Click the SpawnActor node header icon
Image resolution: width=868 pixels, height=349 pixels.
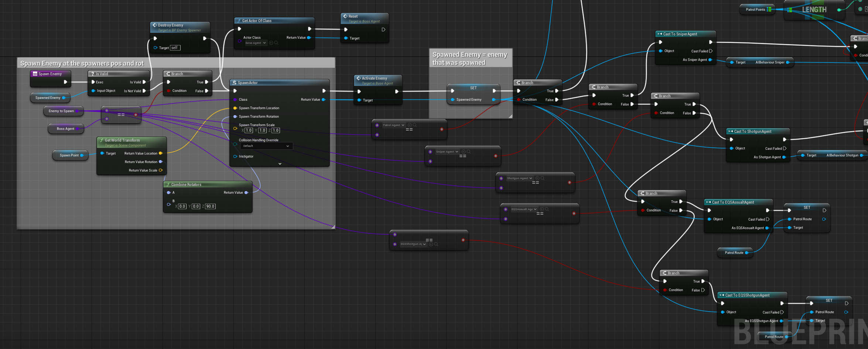click(235, 83)
